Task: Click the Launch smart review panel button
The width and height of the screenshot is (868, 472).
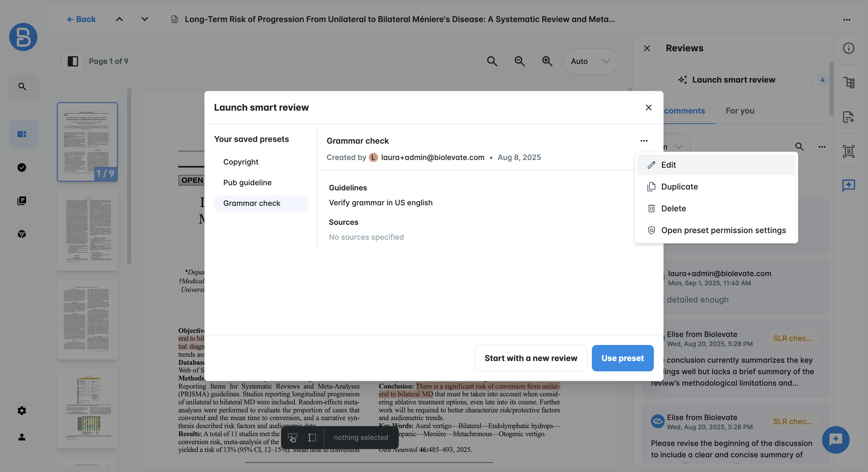Action: [x=726, y=80]
